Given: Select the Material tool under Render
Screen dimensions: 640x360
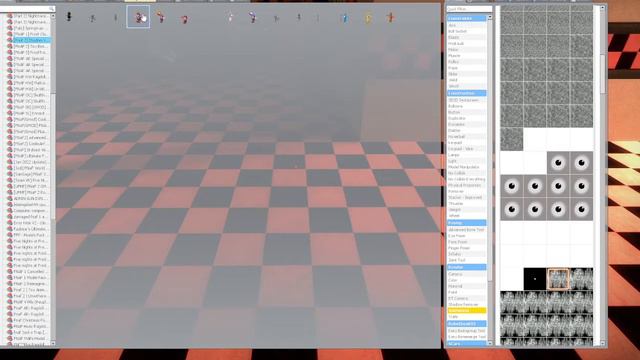Looking at the screenshot, I should click(467, 287).
